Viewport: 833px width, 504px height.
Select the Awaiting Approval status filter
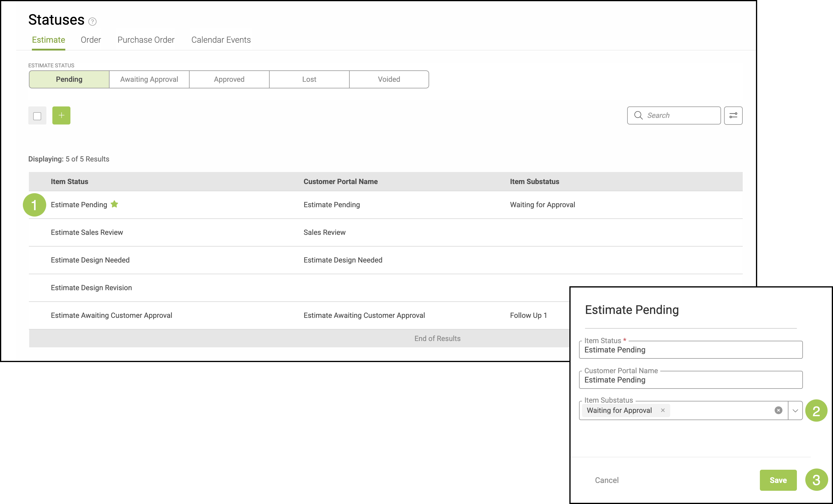[149, 79]
